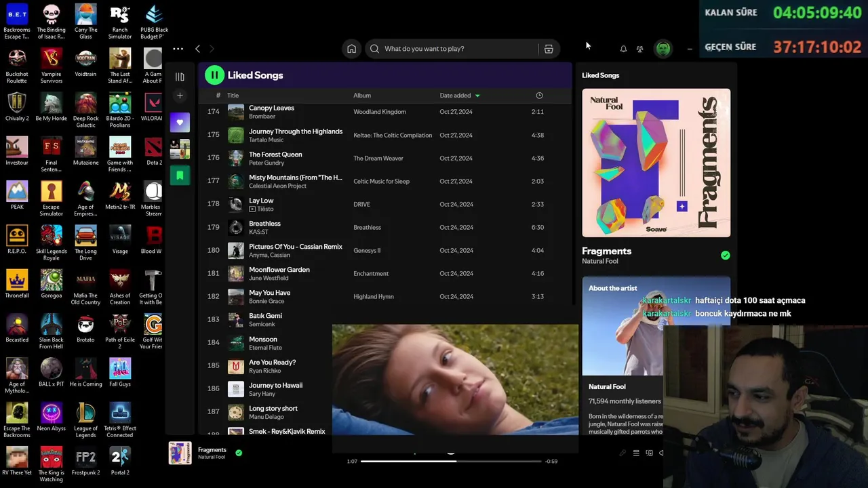Click the large Fragments album cover
The image size is (868, 488).
656,163
